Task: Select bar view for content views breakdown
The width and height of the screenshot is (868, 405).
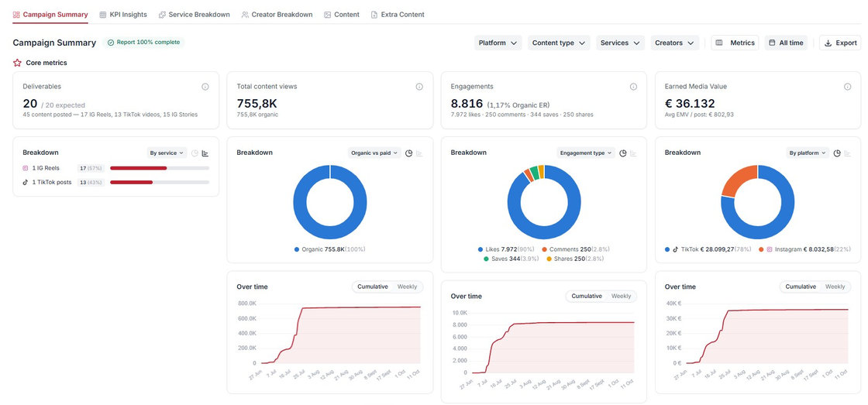Action: pyautogui.click(x=419, y=153)
